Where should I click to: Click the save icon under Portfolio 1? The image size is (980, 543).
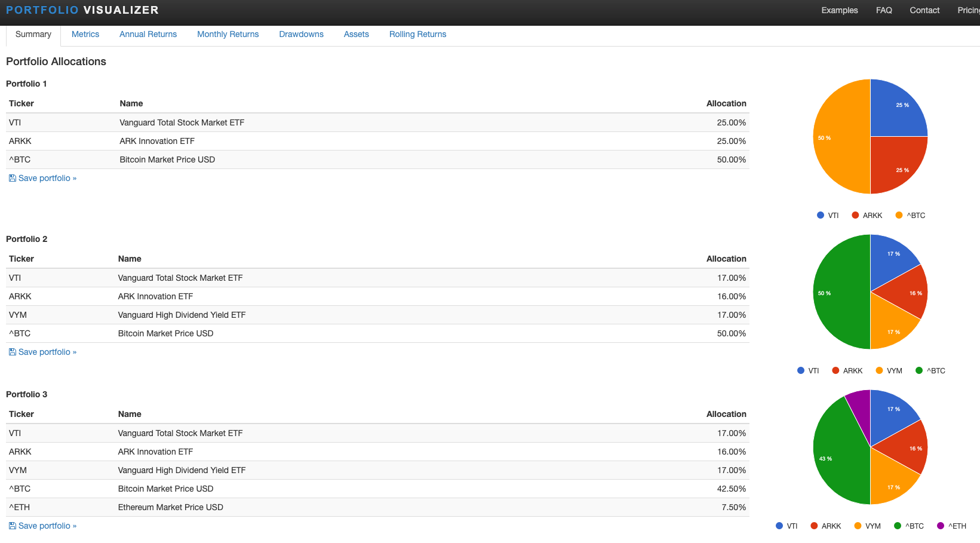pyautogui.click(x=13, y=178)
